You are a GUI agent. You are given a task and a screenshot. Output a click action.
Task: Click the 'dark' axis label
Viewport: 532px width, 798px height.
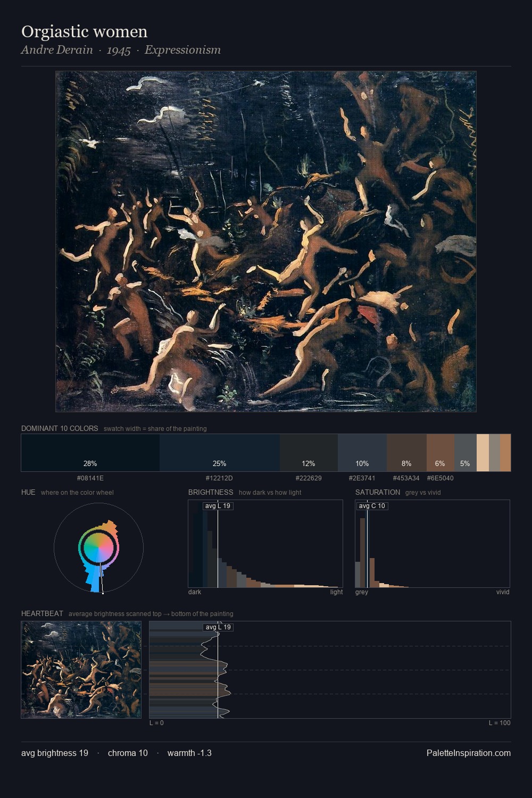195,592
